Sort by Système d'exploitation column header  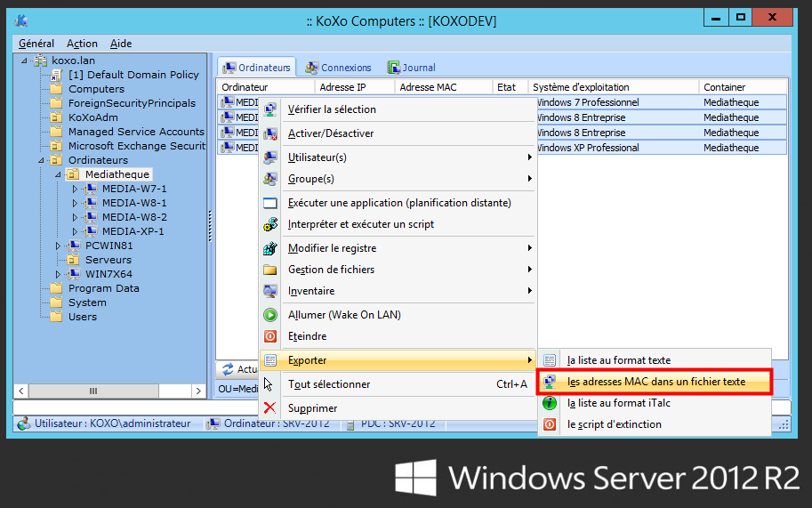coord(613,87)
